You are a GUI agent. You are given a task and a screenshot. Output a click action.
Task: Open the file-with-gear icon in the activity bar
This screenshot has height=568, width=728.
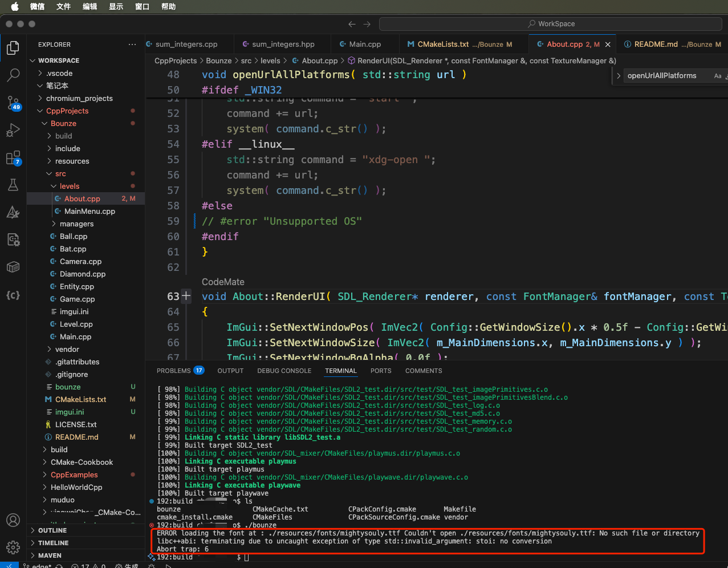click(13, 240)
